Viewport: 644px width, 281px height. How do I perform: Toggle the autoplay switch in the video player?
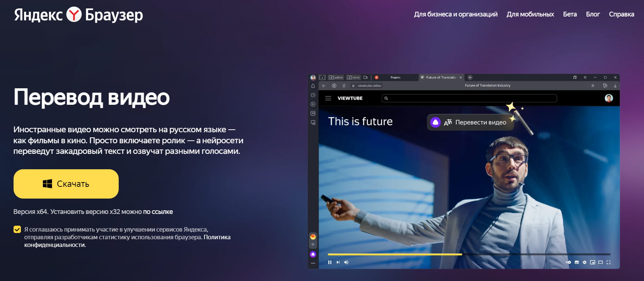click(568, 262)
